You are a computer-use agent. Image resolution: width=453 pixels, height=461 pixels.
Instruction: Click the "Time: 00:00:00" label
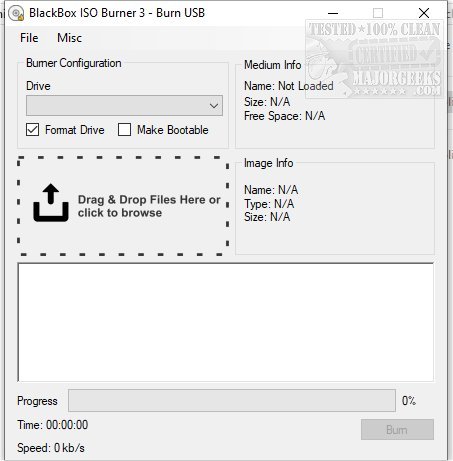pos(53,425)
